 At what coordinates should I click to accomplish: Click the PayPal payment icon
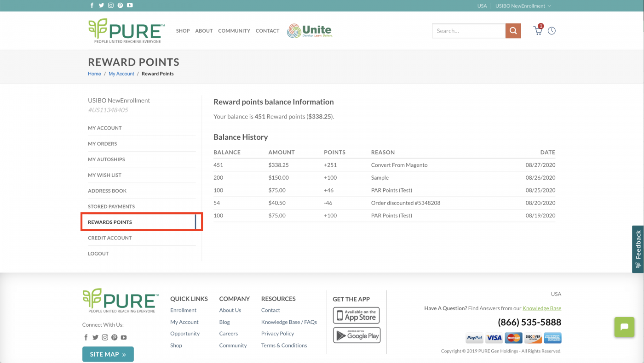coord(474,338)
